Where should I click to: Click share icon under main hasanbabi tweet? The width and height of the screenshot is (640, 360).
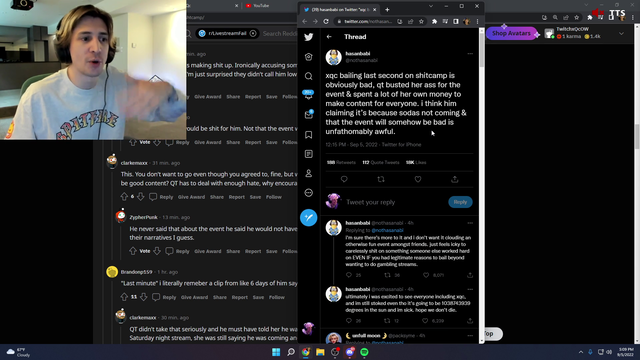click(455, 179)
